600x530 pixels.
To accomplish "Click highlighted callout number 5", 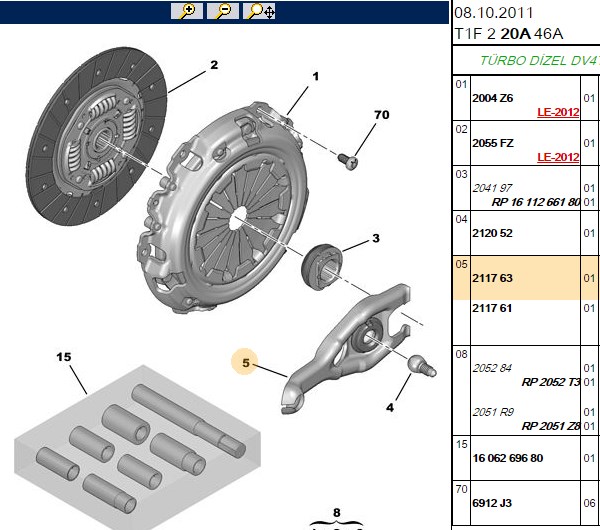I will coord(245,362).
